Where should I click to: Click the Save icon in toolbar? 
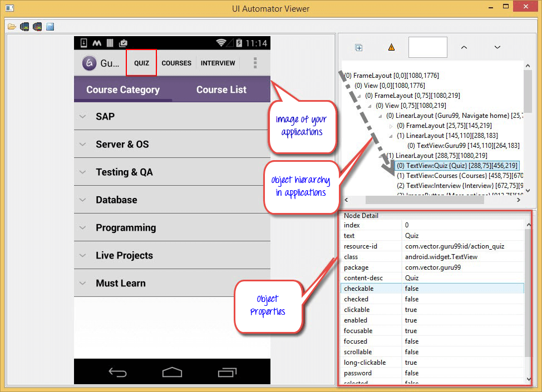point(50,26)
